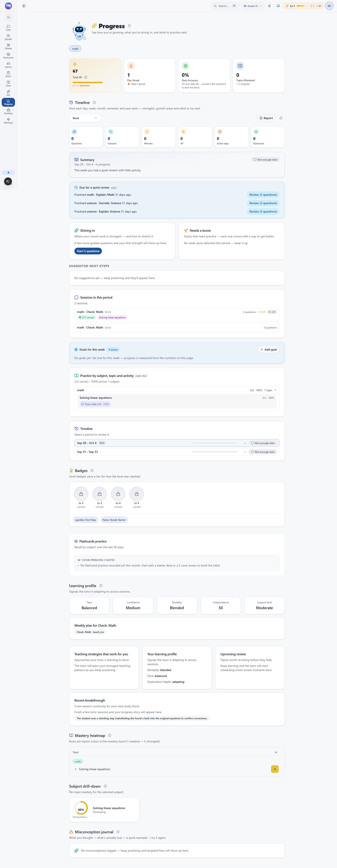
Task: Click the why? link
Action: [x=114, y=188]
